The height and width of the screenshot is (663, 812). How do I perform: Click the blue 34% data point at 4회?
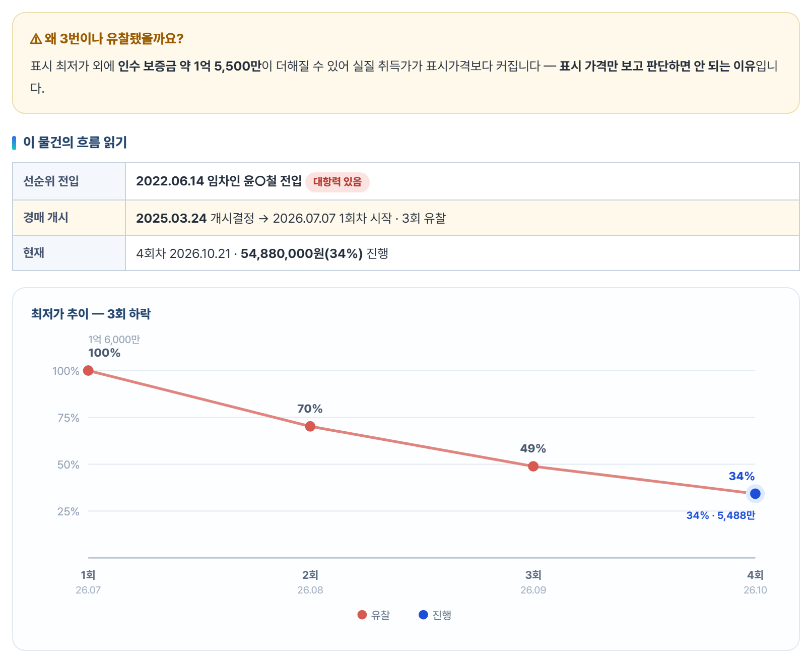click(x=755, y=494)
